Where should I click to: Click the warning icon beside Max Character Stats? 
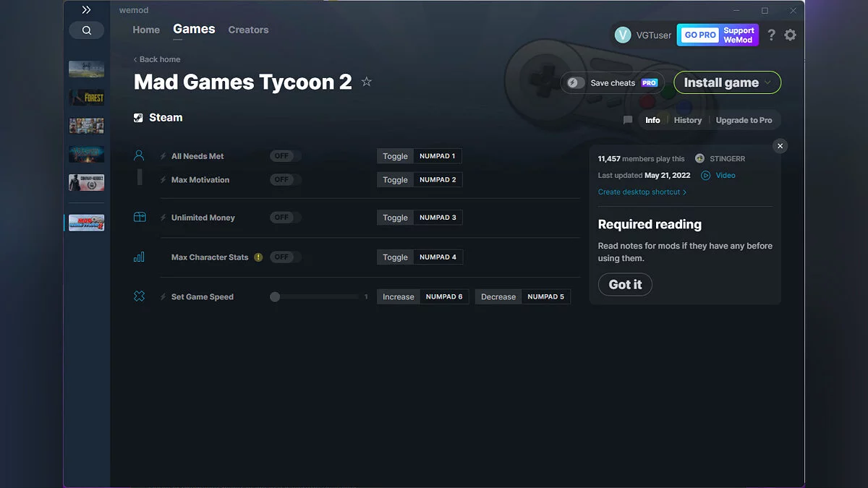pos(259,256)
